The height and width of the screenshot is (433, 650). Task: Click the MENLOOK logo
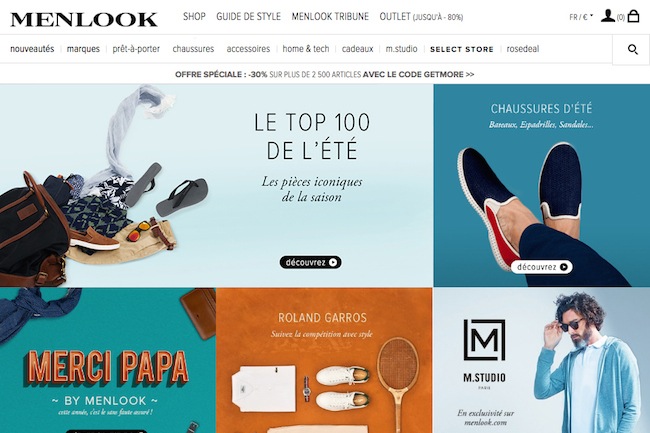click(x=84, y=19)
